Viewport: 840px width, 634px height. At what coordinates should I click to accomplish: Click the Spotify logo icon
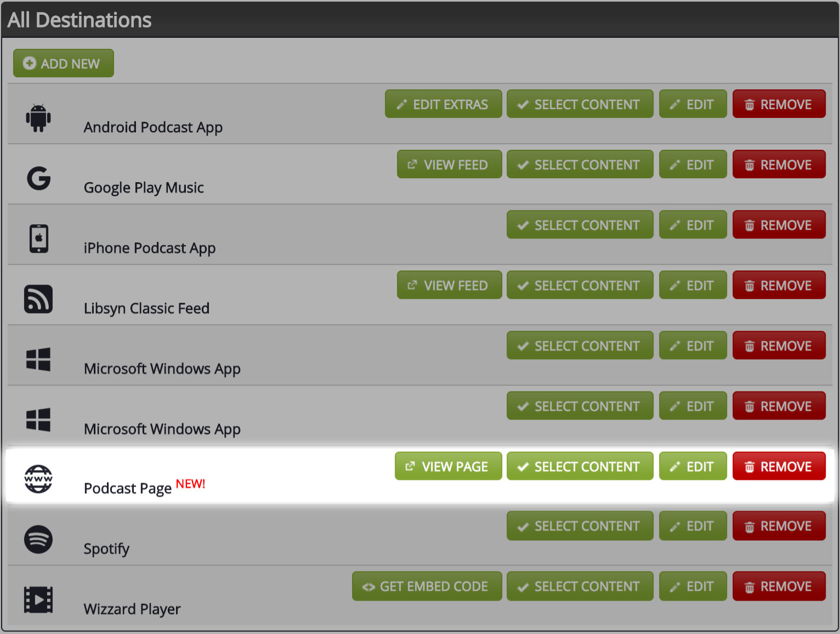(x=38, y=539)
